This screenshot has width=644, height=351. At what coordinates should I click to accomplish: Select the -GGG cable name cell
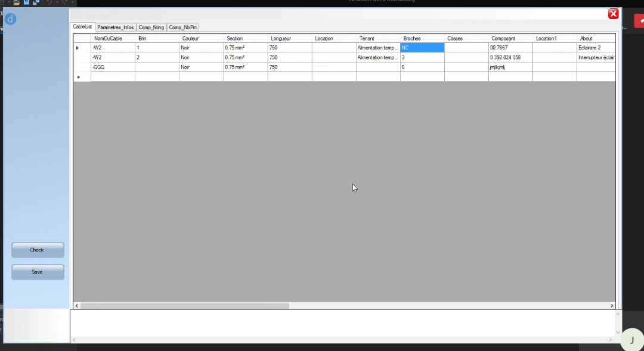click(x=112, y=67)
